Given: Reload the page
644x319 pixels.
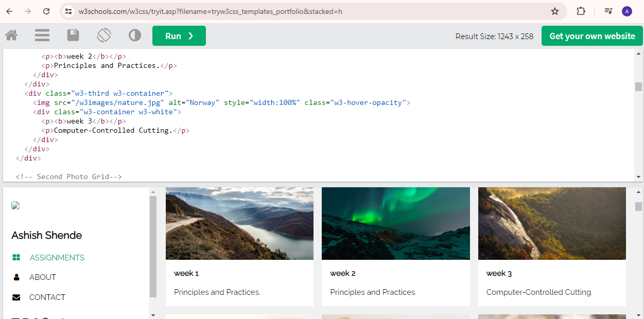Looking at the screenshot, I should [46, 11].
